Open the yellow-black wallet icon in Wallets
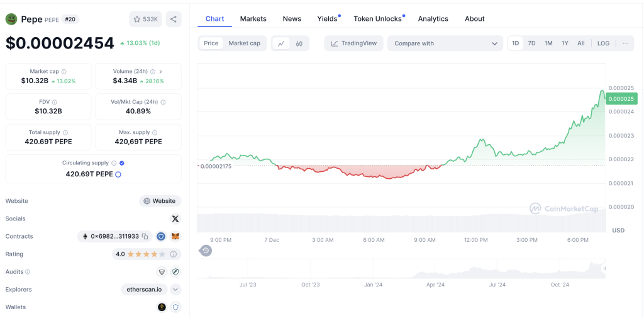The width and height of the screenshot is (644, 318). click(162, 307)
